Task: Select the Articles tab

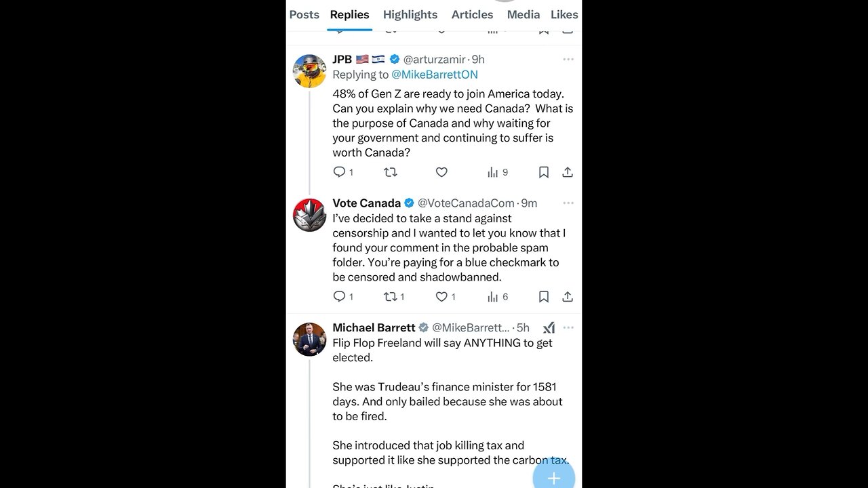Action: click(x=472, y=14)
